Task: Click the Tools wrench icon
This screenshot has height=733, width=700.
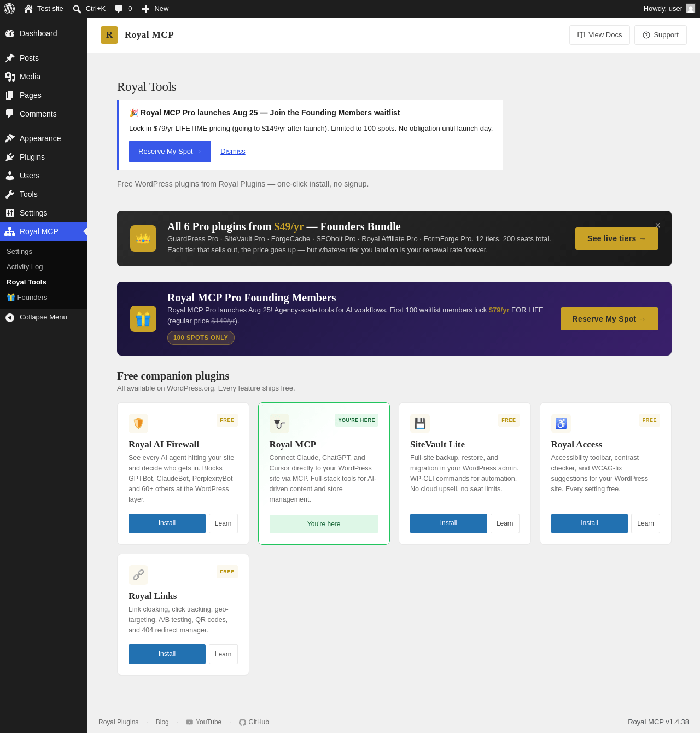Action: click(10, 194)
